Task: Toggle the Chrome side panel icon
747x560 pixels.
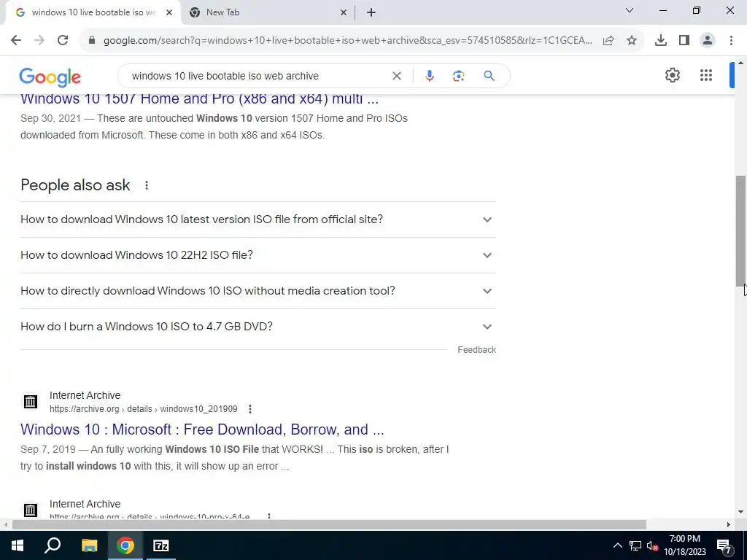Action: pyautogui.click(x=684, y=41)
